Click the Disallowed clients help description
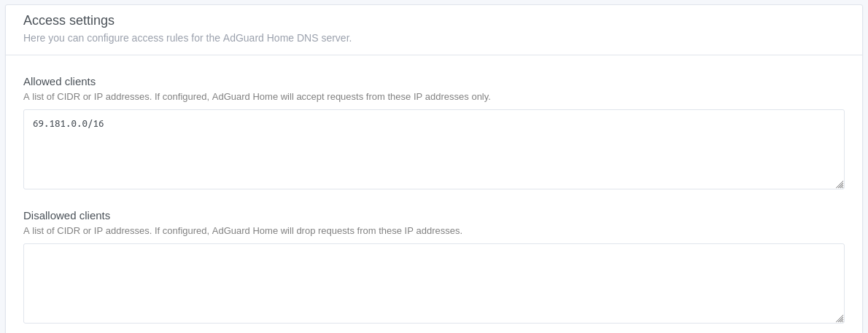The image size is (868, 333). 243,231
